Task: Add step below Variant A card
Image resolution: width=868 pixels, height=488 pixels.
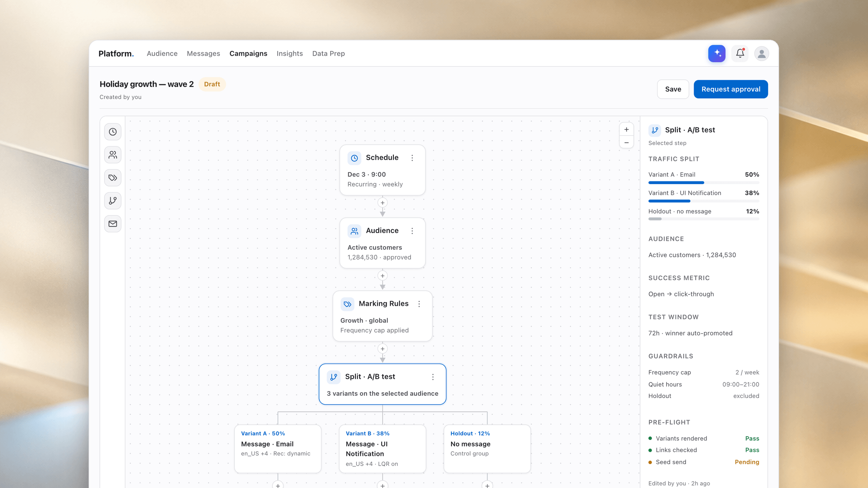Action: click(278, 485)
